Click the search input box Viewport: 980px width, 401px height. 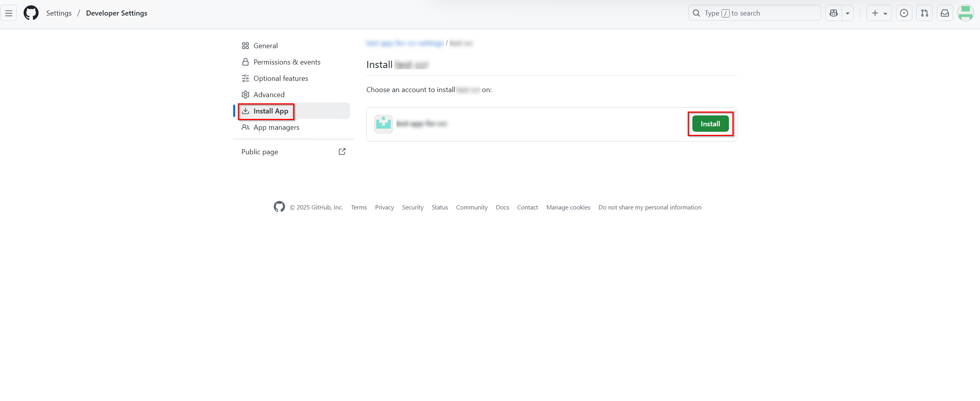[754, 13]
